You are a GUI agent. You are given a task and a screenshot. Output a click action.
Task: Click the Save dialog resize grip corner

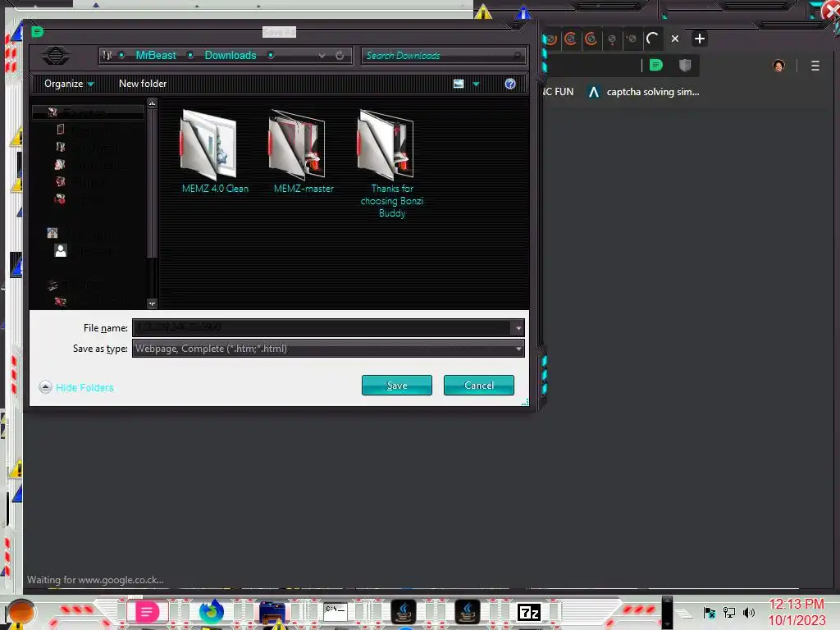[524, 402]
